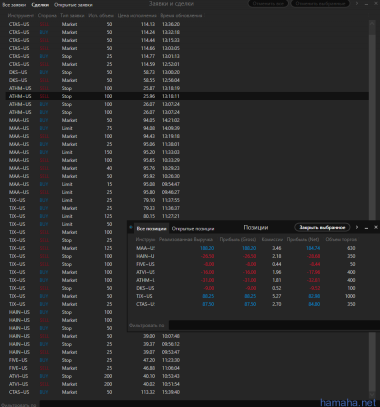This screenshot has width=380, height=407.
Task: Focus the Фильтровать по field in the Позиции panel
Action: (x=274, y=325)
